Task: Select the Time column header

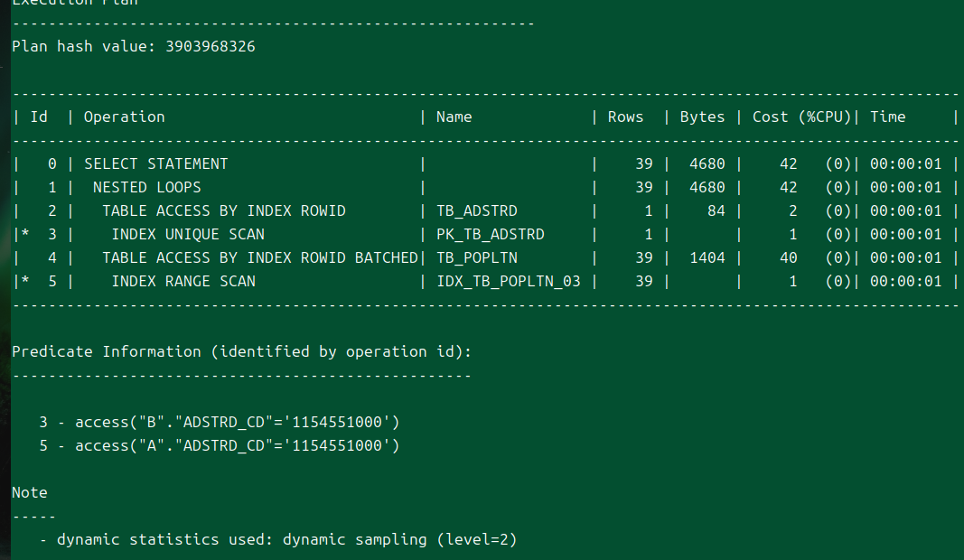Action: coord(887,117)
